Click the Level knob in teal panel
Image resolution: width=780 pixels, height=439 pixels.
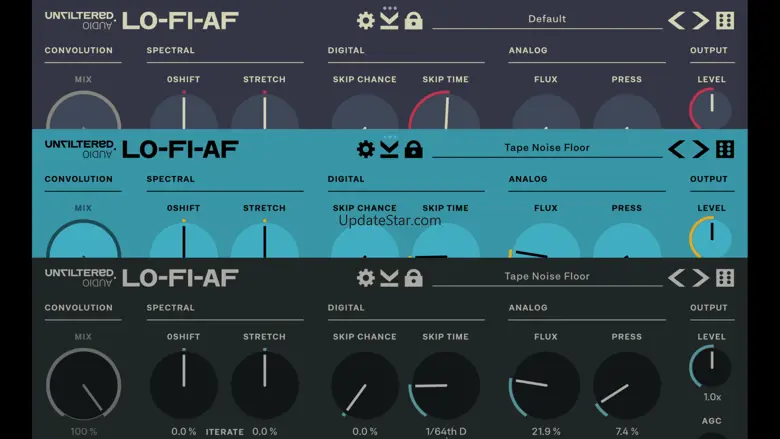point(711,238)
